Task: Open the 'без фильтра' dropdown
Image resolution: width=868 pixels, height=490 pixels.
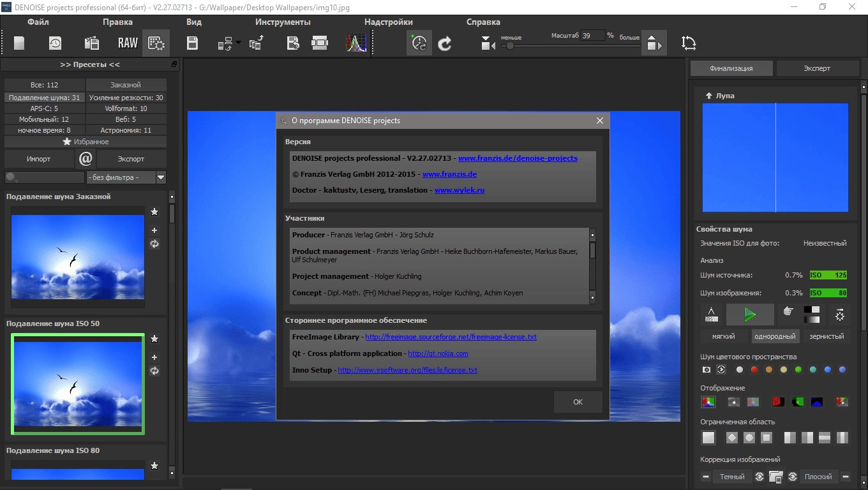Action: [x=126, y=177]
